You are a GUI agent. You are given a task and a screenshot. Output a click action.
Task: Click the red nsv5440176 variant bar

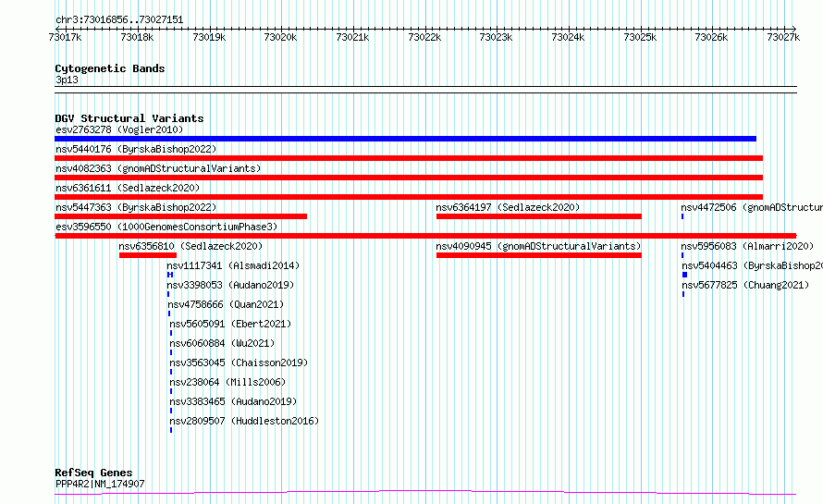pyautogui.click(x=409, y=158)
